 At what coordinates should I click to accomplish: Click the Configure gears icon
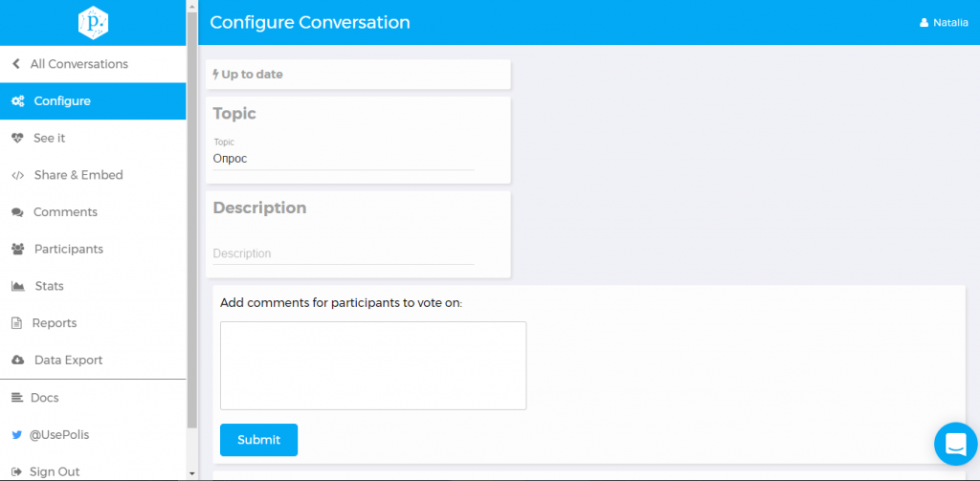point(17,101)
